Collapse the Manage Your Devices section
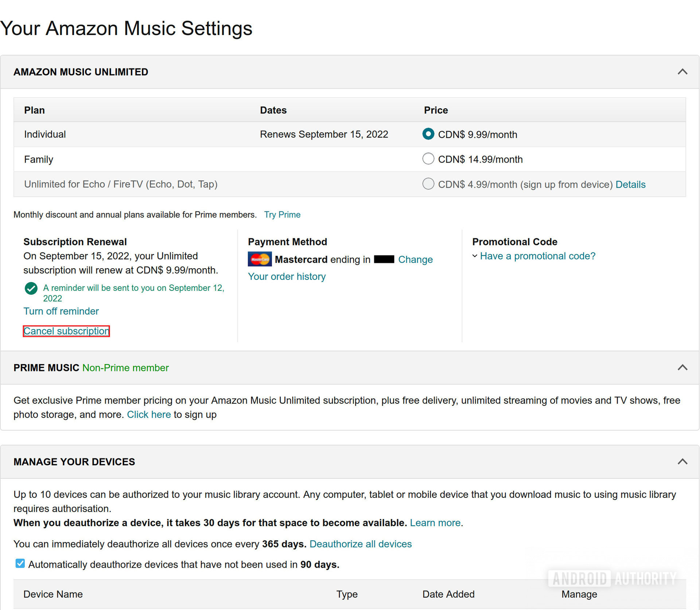Image resolution: width=700 pixels, height=610 pixels. pyautogui.click(x=682, y=462)
